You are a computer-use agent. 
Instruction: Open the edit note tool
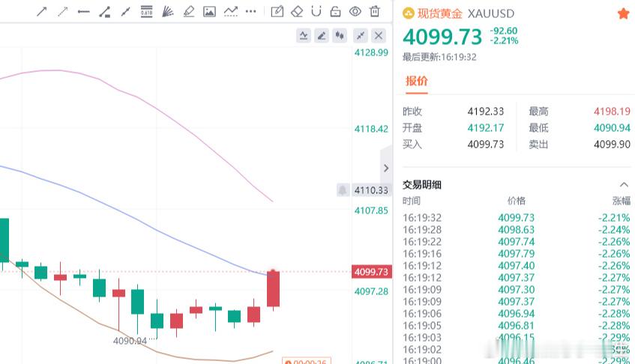(x=277, y=11)
